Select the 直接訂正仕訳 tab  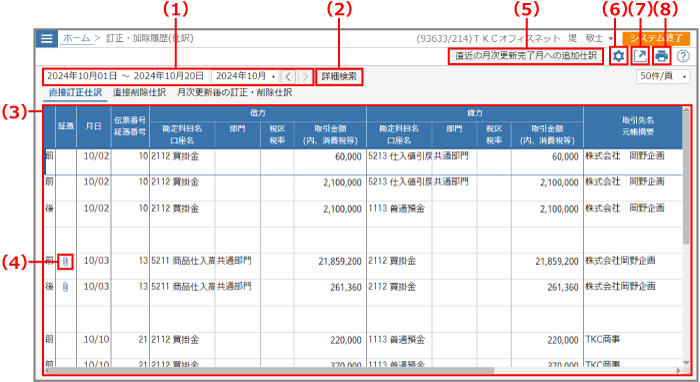point(75,92)
